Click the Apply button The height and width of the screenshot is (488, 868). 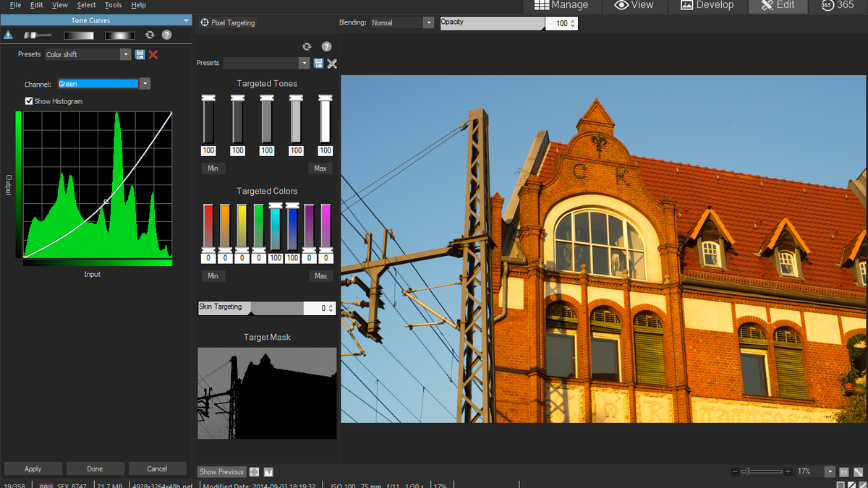[33, 468]
